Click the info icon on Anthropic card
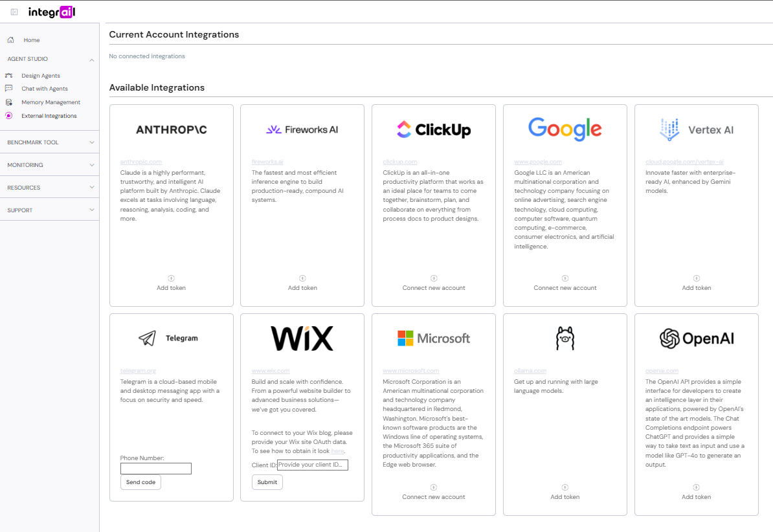Image resolution: width=773 pixels, height=532 pixels. (171, 278)
